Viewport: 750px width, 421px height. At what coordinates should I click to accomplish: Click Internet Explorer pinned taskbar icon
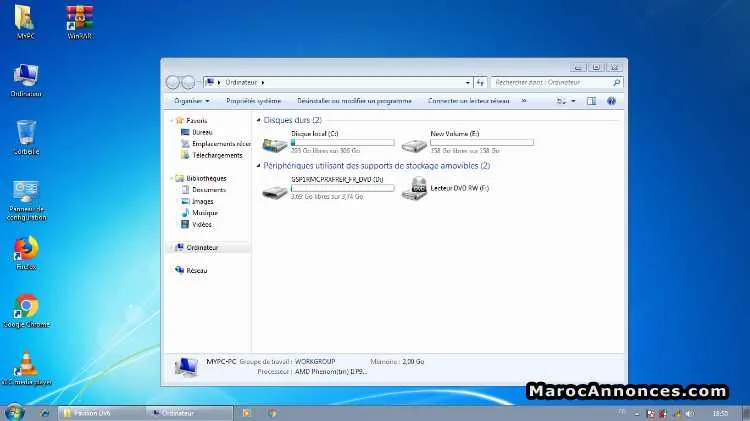[x=44, y=412]
